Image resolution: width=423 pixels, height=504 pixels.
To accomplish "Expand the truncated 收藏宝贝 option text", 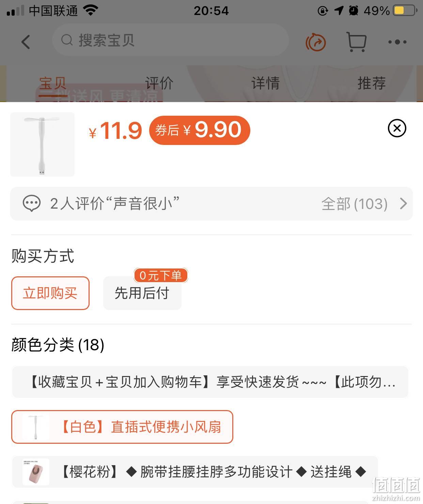I will tap(210, 382).
